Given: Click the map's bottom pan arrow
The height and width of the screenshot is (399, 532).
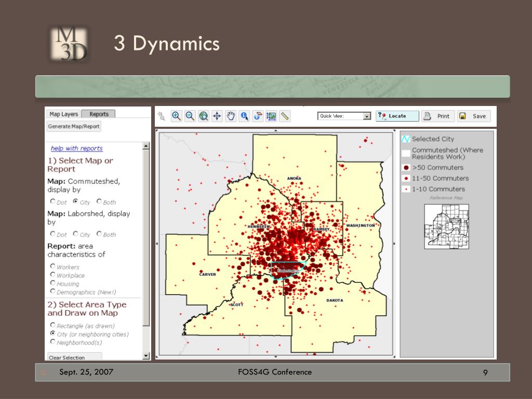Looking at the screenshot, I should tap(275, 356).
